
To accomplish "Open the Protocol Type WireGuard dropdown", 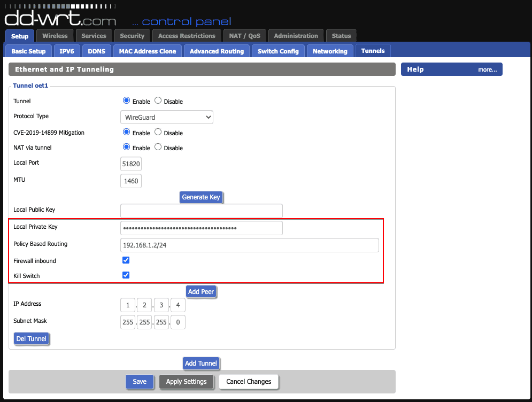I will pos(167,117).
